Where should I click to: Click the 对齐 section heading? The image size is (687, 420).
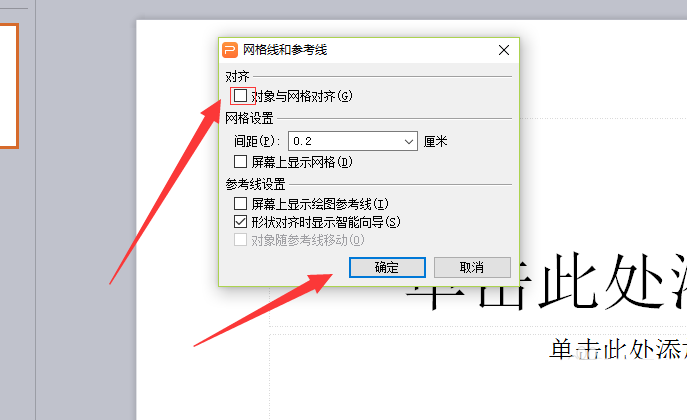(237, 76)
